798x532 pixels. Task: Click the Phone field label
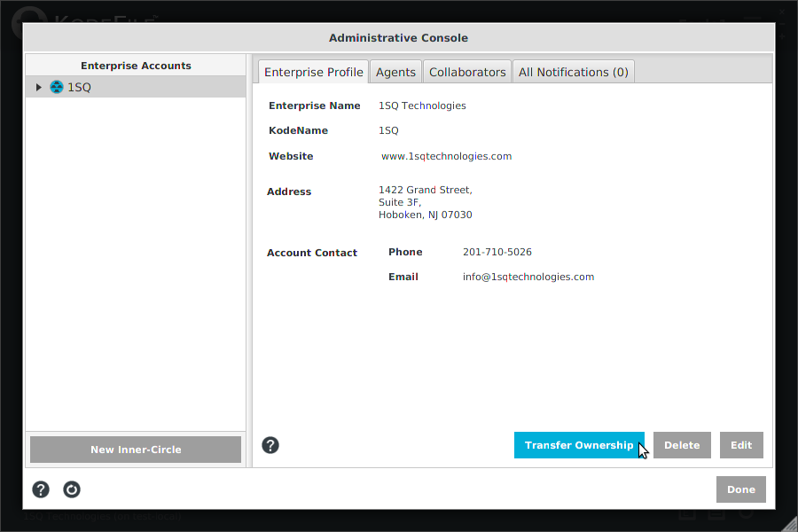coord(405,252)
